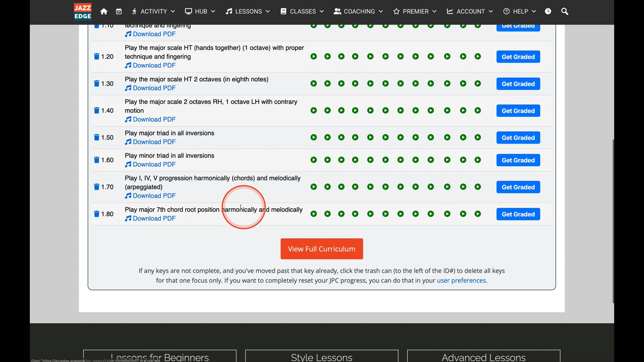Click the music note PDF icon for 1.80

128,218
